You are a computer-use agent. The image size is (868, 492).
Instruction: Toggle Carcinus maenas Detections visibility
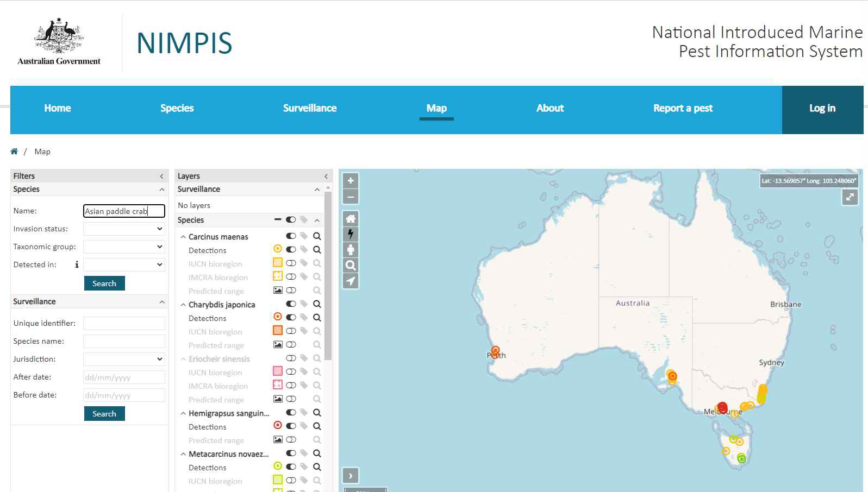pyautogui.click(x=291, y=250)
